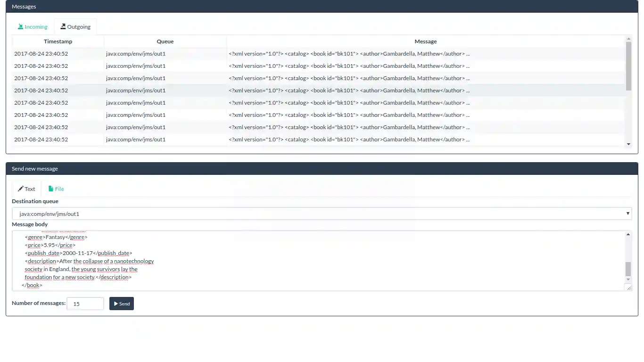The image size is (644, 362).
Task: Switch to the File tab
Action: 56,189
